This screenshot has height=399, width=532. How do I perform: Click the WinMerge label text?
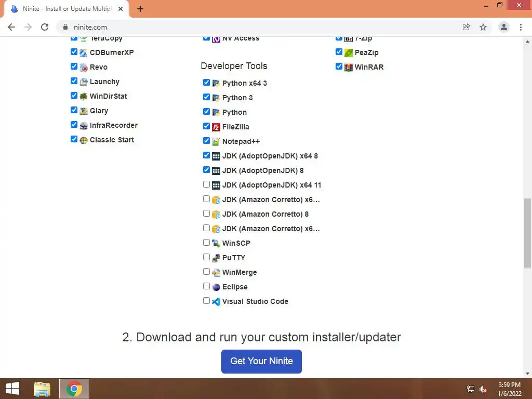(x=240, y=272)
